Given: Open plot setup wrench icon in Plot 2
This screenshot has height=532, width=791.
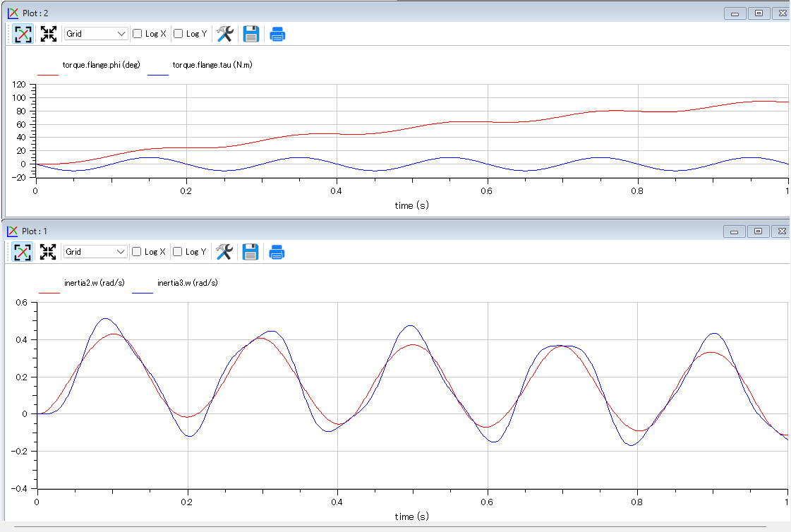Looking at the screenshot, I should pyautogui.click(x=225, y=34).
